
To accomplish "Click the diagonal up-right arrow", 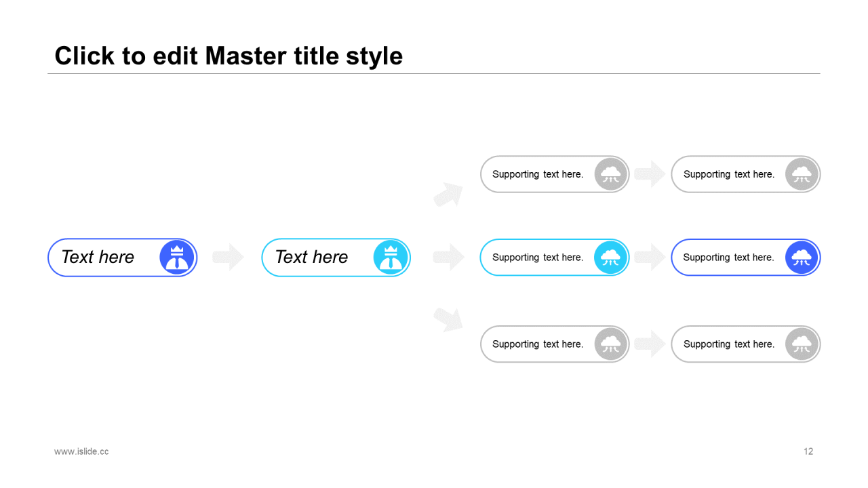I will [x=449, y=194].
